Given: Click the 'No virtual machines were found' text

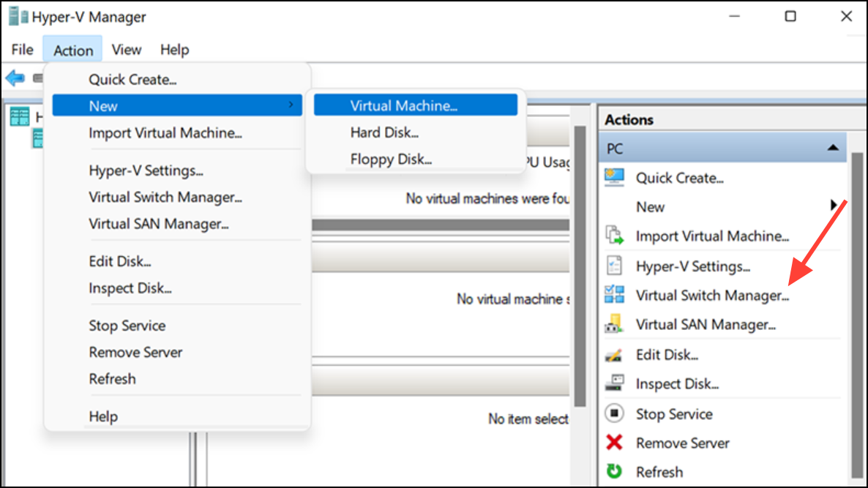Looking at the screenshot, I should [487, 198].
